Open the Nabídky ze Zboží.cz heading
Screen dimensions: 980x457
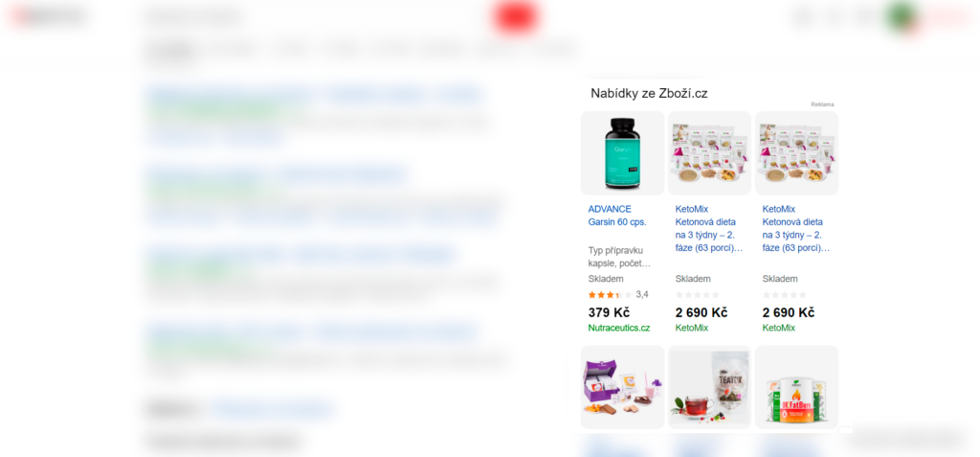click(649, 93)
